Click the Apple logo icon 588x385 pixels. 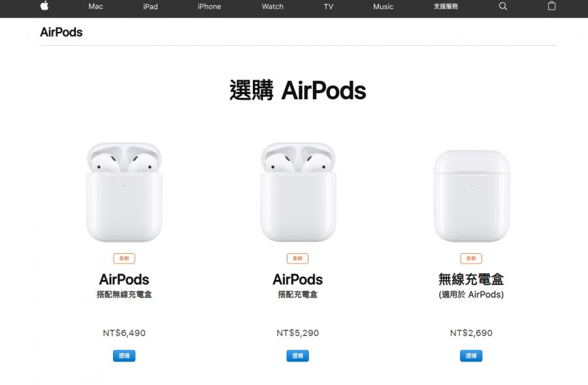(44, 6)
